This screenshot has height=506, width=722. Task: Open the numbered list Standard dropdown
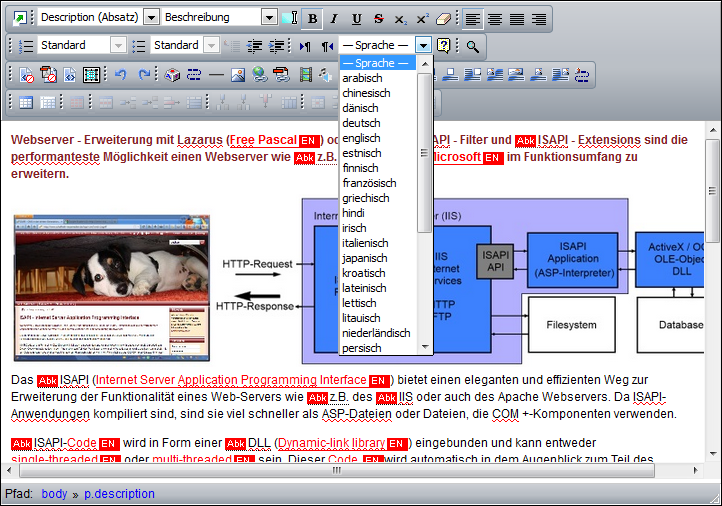pos(118,45)
